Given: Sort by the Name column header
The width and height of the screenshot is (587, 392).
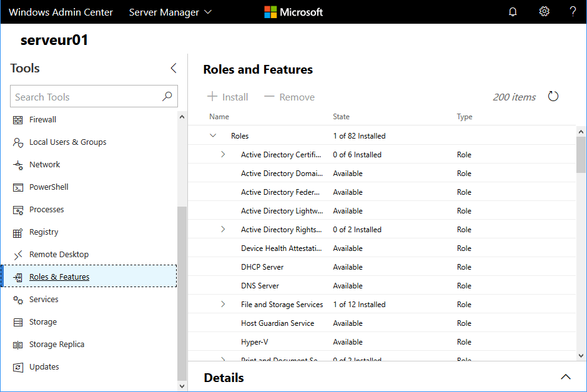Looking at the screenshot, I should (x=219, y=117).
